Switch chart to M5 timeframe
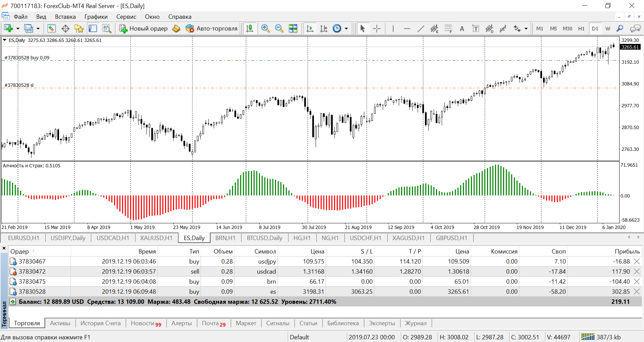Image resolution: width=644 pixels, height=342 pixels. click(553, 28)
